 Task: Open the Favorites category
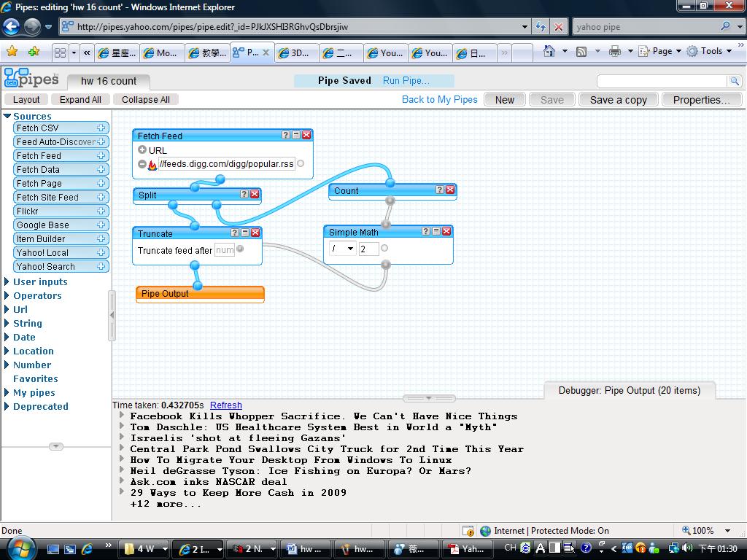pyautogui.click(x=35, y=378)
